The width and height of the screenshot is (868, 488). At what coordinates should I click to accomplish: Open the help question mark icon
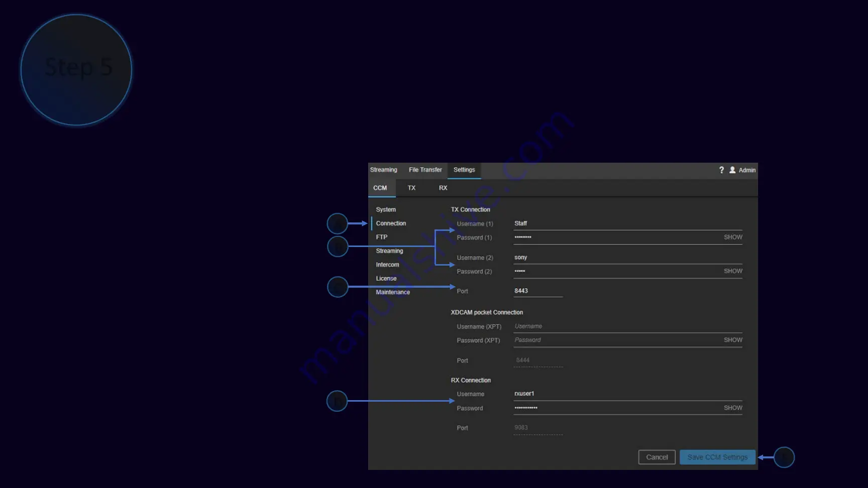click(x=721, y=170)
